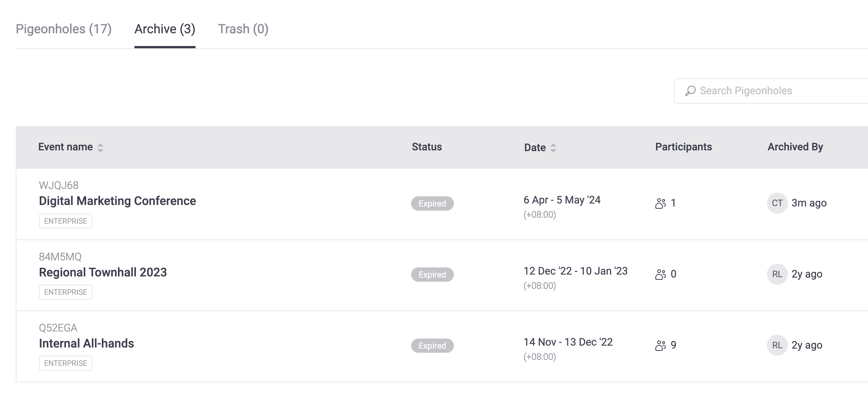
Task: Click participants icon for Digital Marketing Conference
Action: pos(661,203)
